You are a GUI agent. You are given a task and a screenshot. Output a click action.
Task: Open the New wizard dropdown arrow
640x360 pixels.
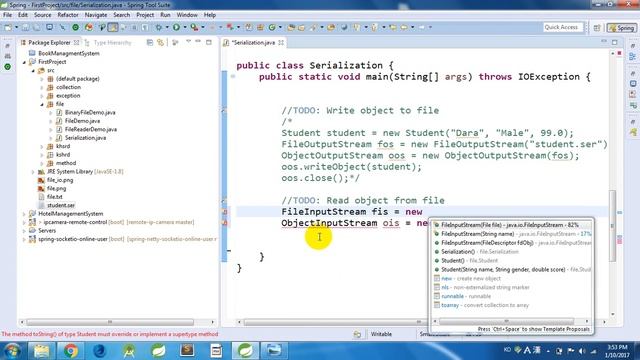tap(16, 27)
